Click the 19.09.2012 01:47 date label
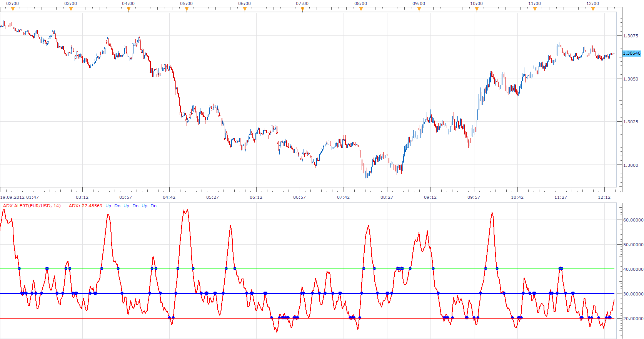644x339 pixels. click(x=19, y=197)
